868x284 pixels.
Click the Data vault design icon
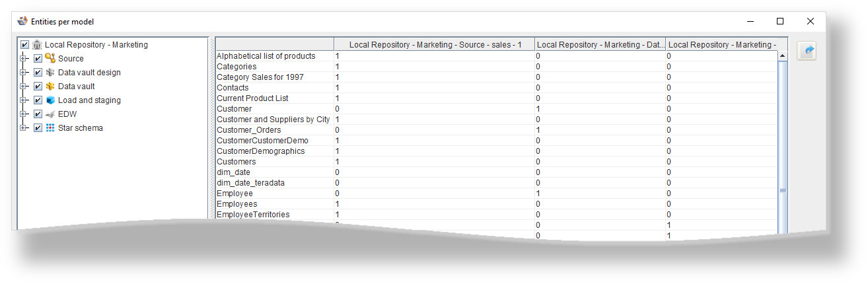[50, 73]
